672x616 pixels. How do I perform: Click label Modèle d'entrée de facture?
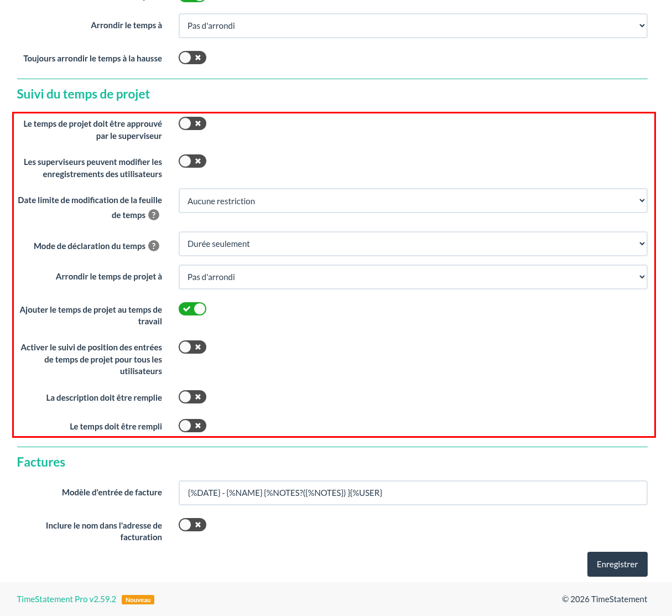pyautogui.click(x=112, y=493)
